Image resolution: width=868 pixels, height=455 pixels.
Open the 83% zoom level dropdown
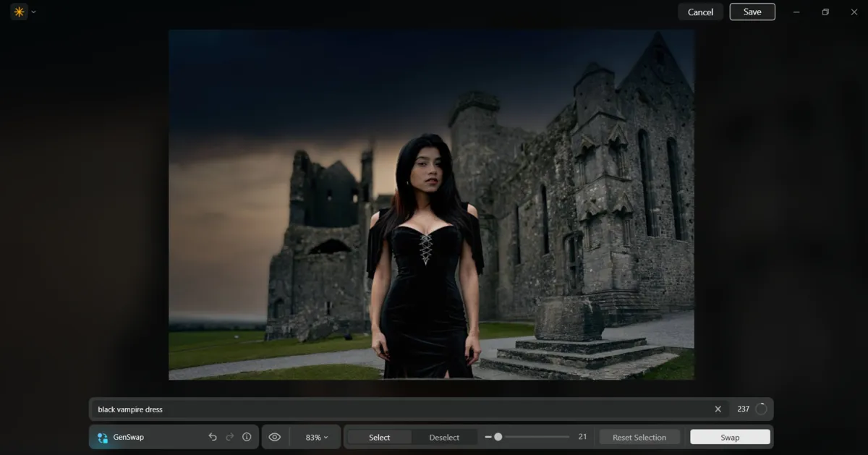point(315,437)
